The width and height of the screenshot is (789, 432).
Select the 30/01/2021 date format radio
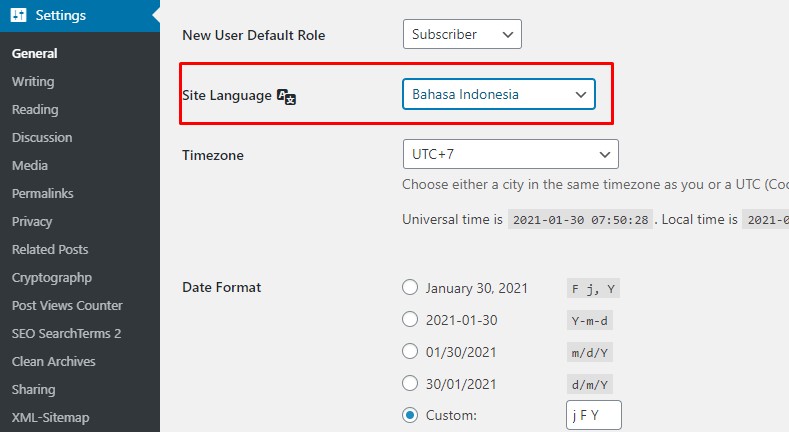(410, 383)
